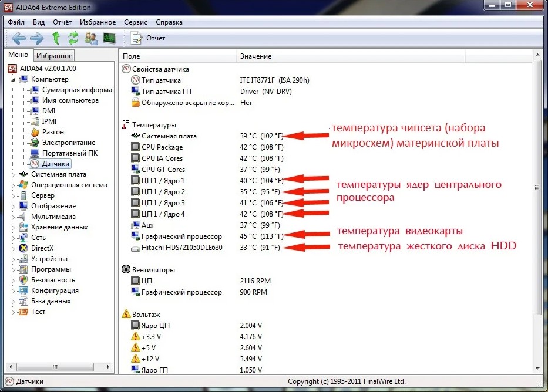Viewport: 548px width, 392px height.
Task: Click the users icon in the toolbar
Action: 91,38
